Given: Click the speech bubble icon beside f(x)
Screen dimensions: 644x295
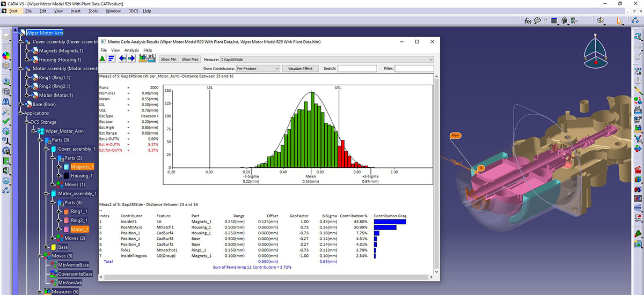Looking at the screenshot, I should [x=538, y=21].
